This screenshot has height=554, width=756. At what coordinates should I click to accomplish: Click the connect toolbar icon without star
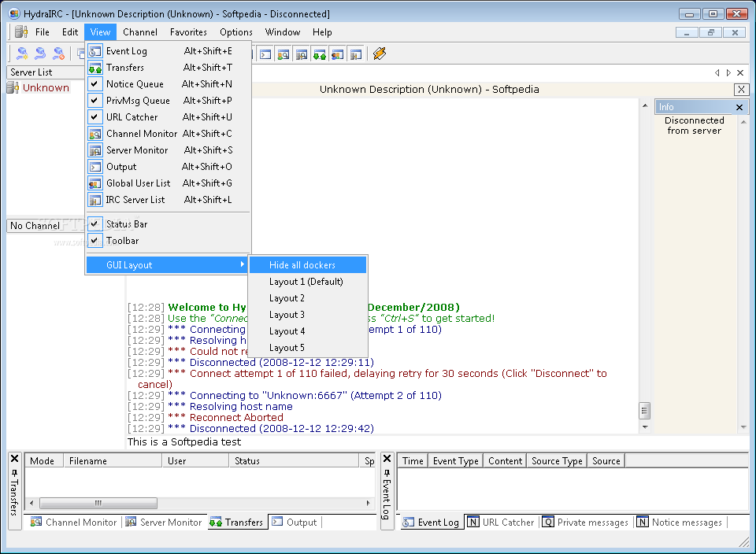40,54
